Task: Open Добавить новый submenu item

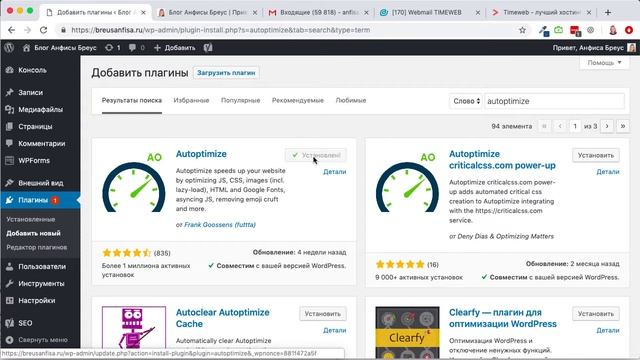Action: click(33, 233)
